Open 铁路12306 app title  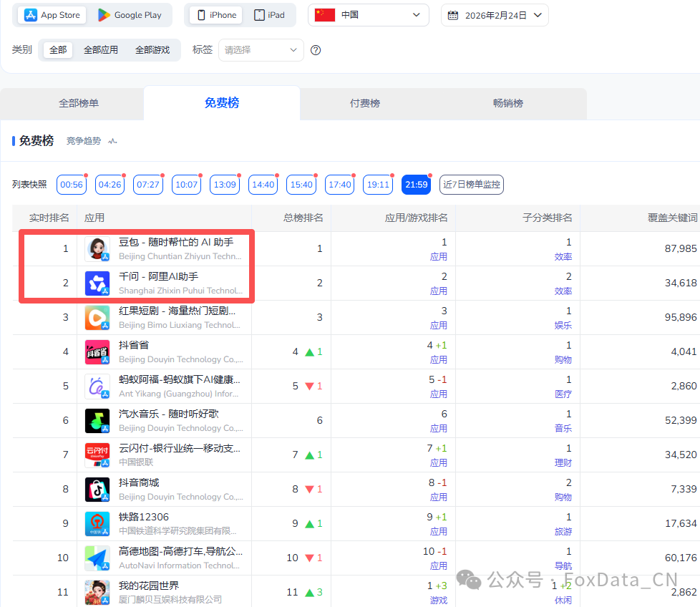point(144,517)
